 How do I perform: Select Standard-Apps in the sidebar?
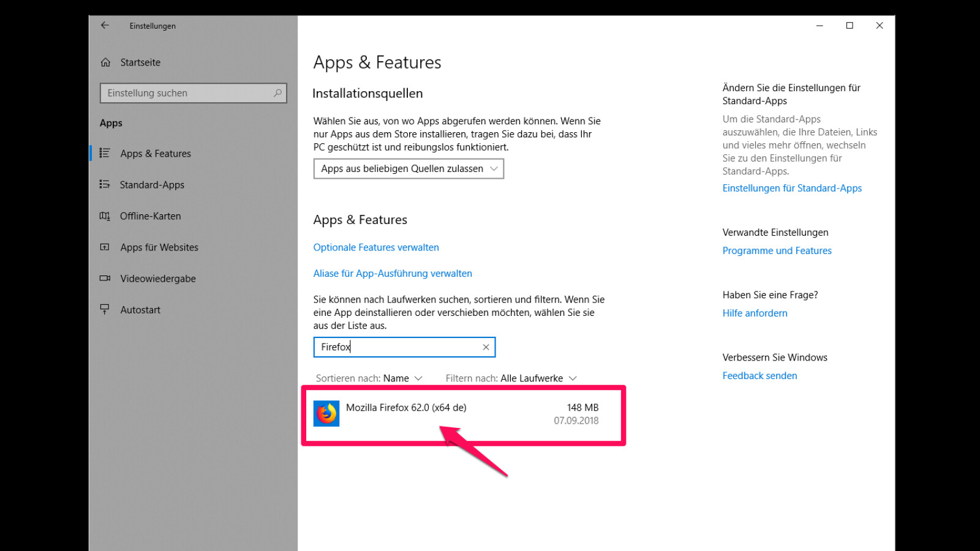click(x=152, y=185)
